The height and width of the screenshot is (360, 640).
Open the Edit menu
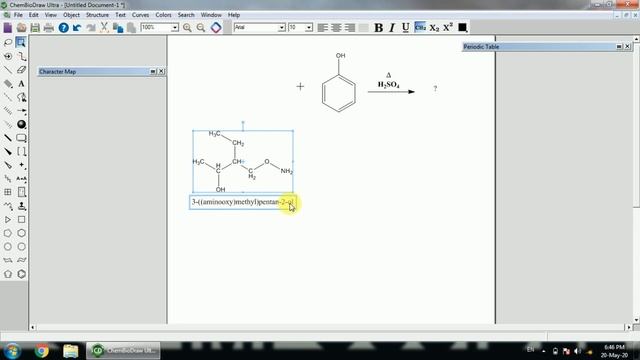point(33,15)
